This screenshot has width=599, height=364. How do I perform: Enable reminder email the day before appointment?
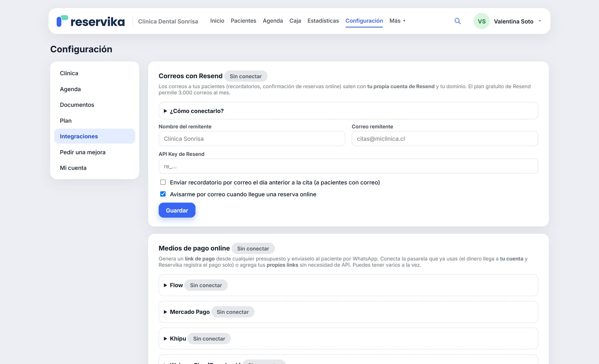tap(163, 182)
